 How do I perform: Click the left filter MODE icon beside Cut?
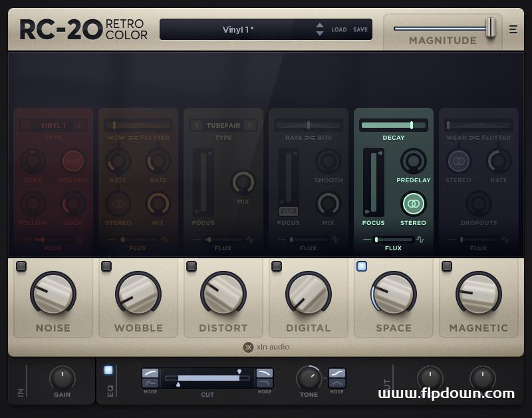click(x=152, y=377)
